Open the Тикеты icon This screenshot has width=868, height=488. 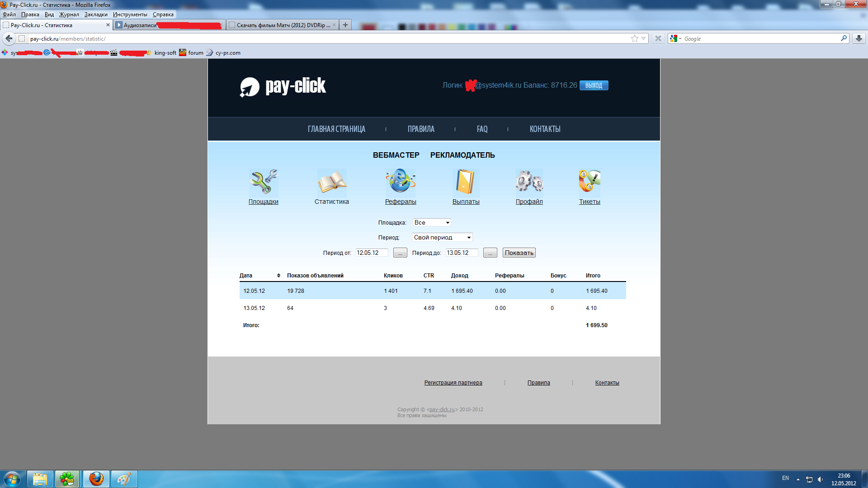pos(590,182)
